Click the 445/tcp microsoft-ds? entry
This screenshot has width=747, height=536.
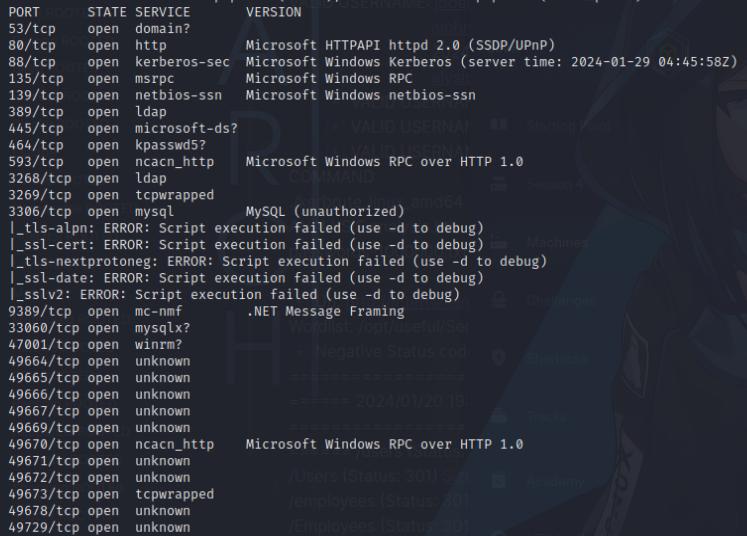click(123, 129)
